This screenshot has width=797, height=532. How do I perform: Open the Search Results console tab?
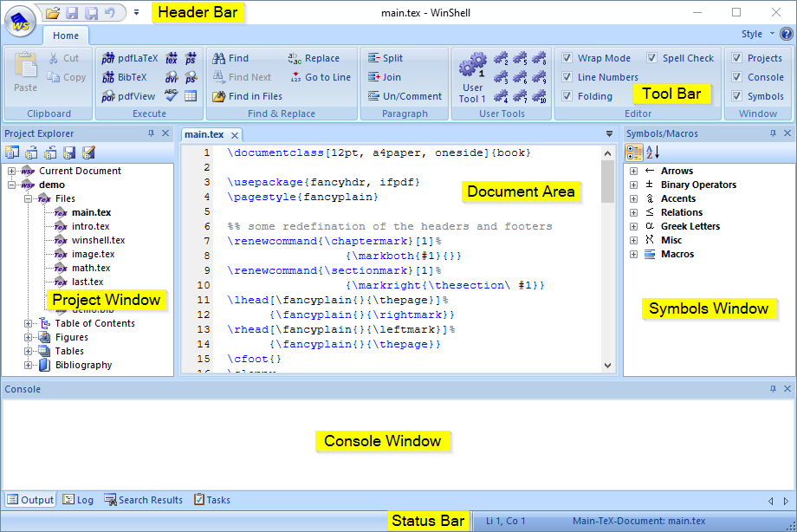pyautogui.click(x=143, y=500)
